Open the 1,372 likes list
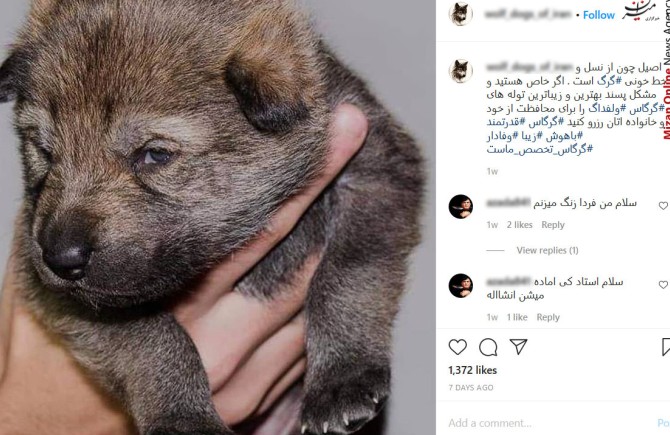670x435 pixels. 473,370
